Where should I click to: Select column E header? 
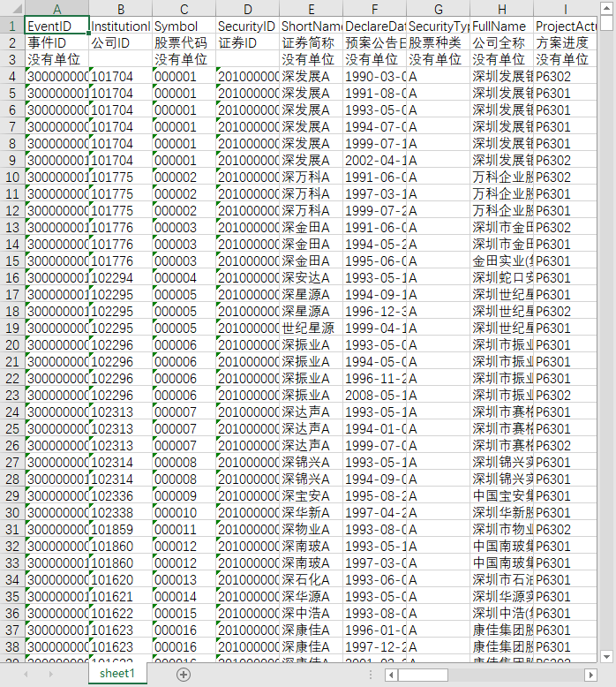(312, 9)
